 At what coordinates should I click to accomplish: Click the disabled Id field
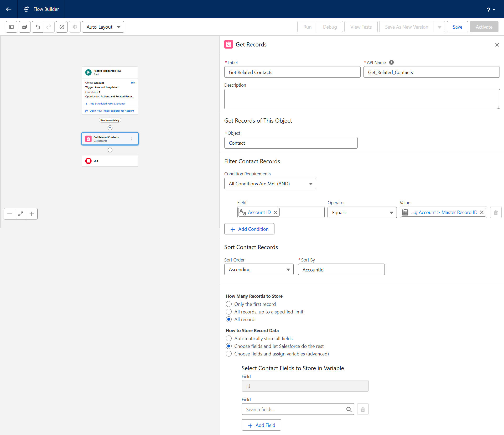305,386
